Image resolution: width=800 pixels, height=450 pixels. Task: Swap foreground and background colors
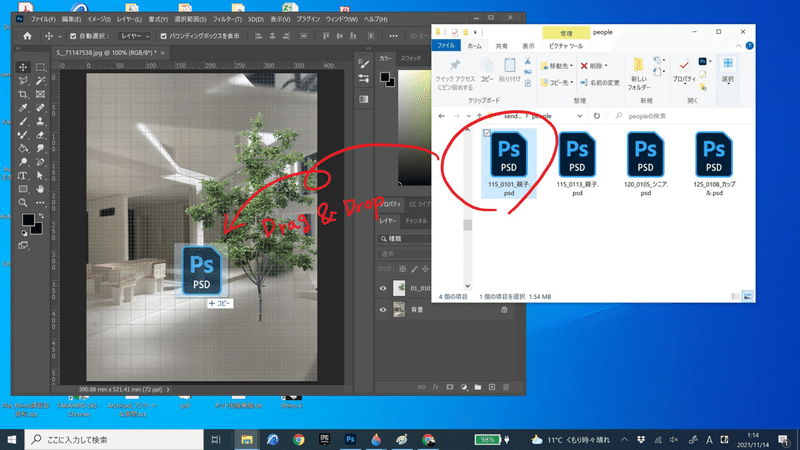pyautogui.click(x=41, y=216)
